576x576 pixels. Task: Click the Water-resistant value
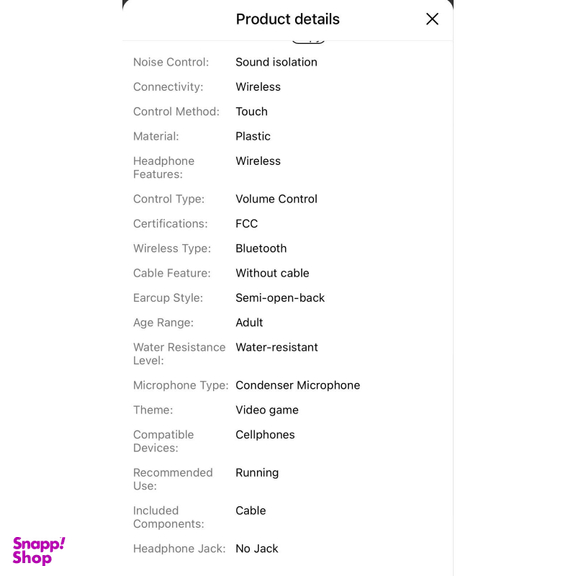pyautogui.click(x=277, y=347)
